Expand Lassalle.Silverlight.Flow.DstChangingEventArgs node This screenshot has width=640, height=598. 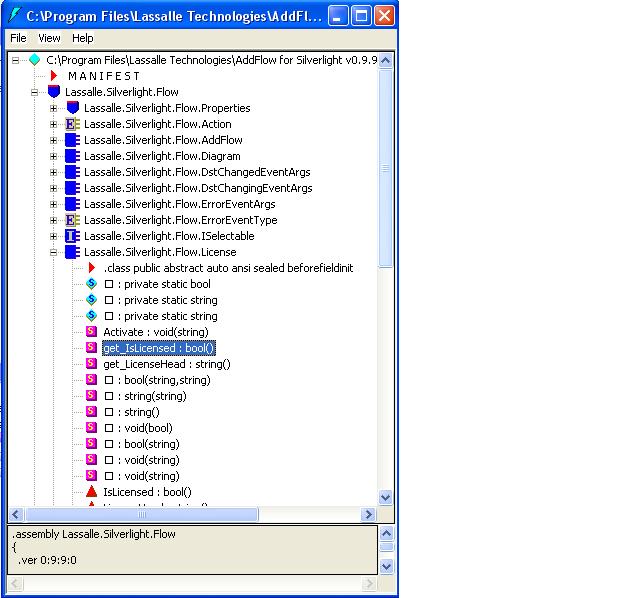click(x=53, y=188)
